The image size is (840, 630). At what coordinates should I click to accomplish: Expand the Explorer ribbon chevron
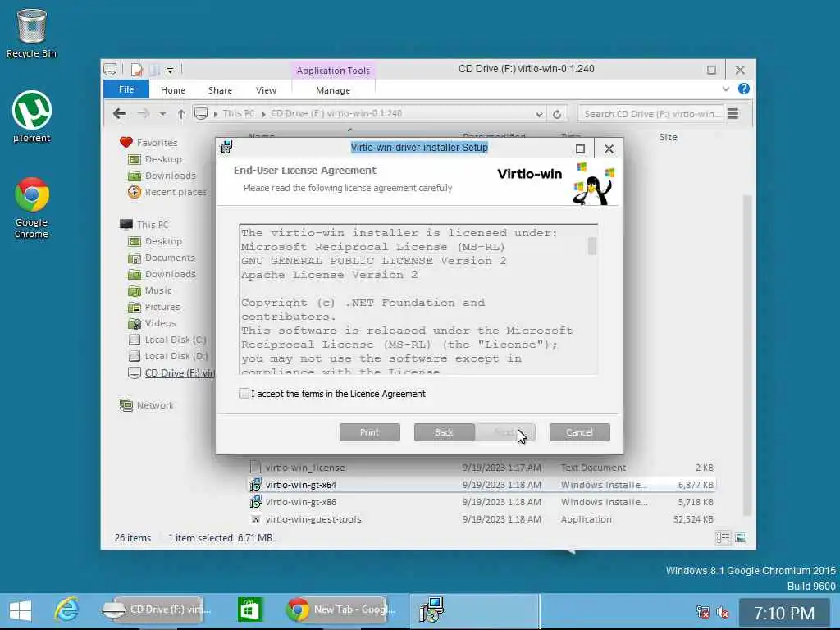click(726, 89)
